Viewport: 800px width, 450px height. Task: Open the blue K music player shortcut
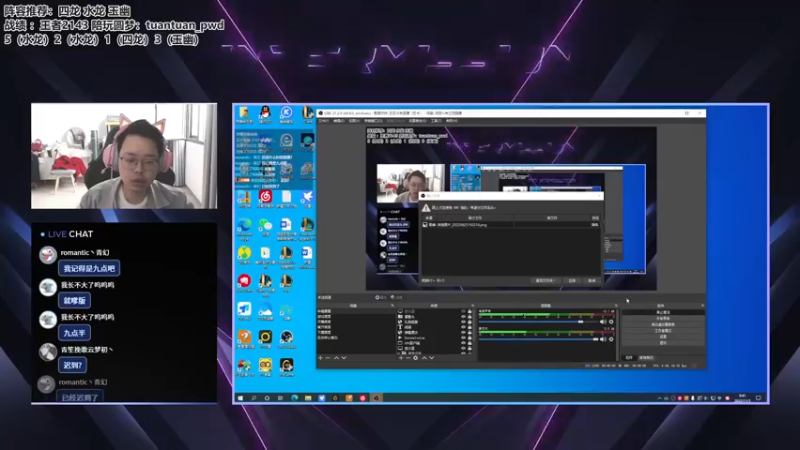coord(286,115)
